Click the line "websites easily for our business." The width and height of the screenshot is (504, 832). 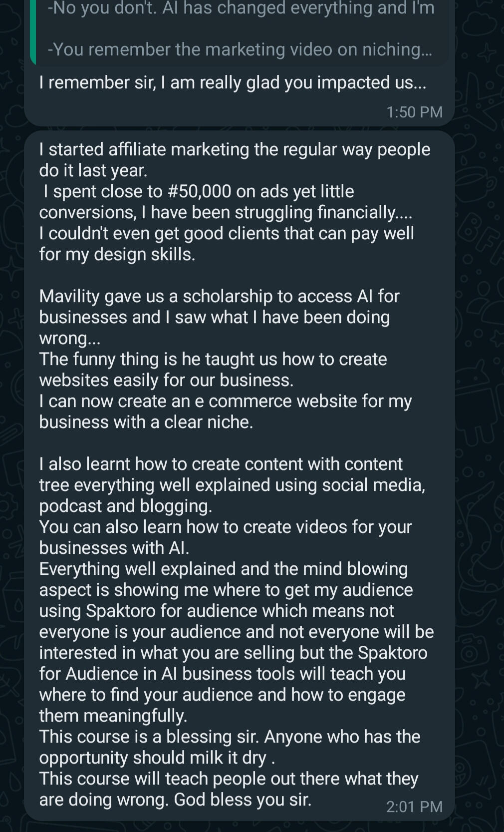coord(166,380)
